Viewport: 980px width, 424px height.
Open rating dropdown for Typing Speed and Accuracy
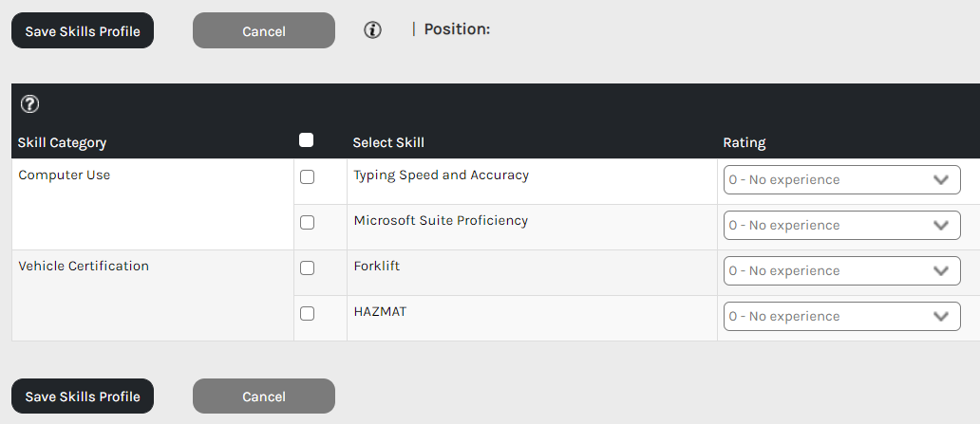[x=841, y=180]
